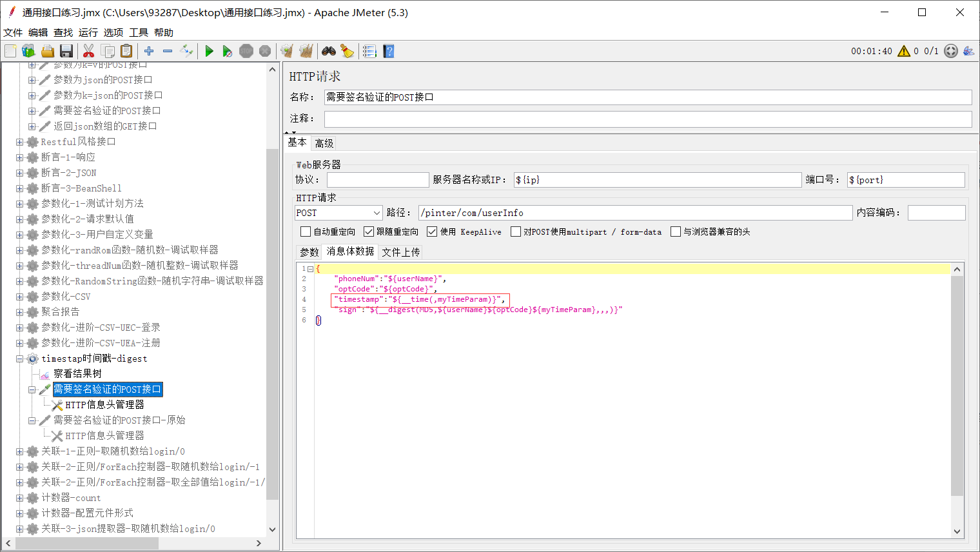Click the feather icon at toolbar end
The height and width of the screenshot is (552, 980).
click(968, 51)
